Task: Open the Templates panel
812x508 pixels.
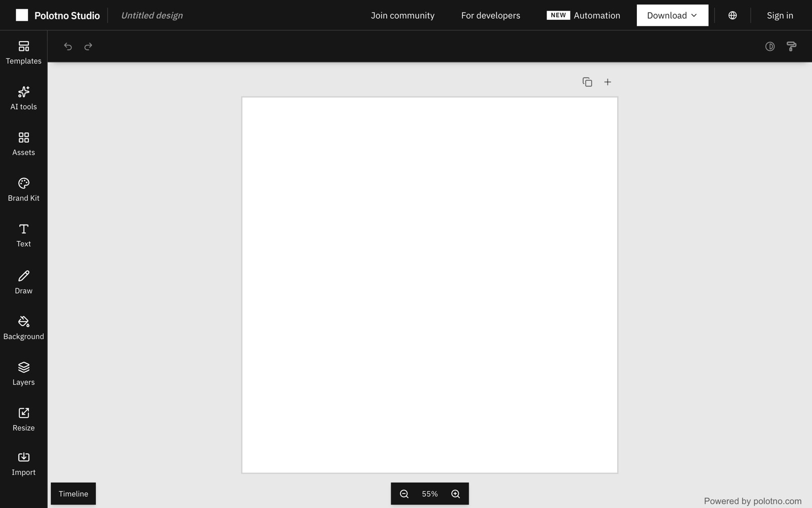Action: (23, 53)
